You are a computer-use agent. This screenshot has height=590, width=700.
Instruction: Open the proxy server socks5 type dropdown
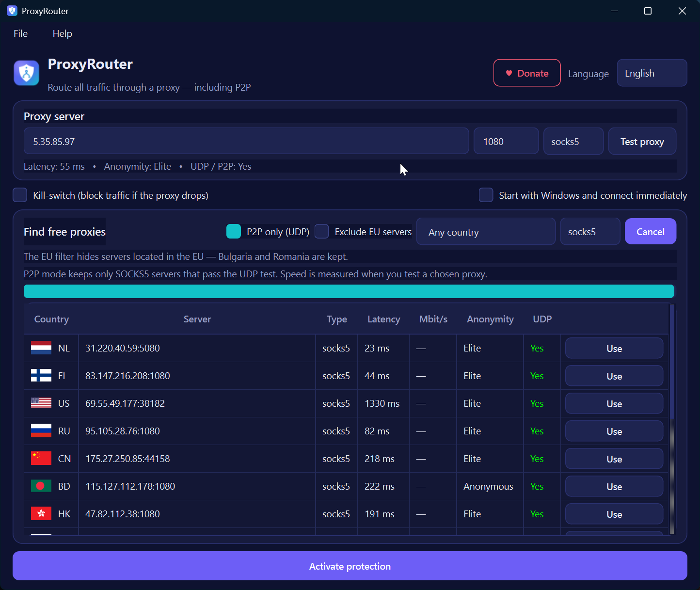tap(573, 142)
